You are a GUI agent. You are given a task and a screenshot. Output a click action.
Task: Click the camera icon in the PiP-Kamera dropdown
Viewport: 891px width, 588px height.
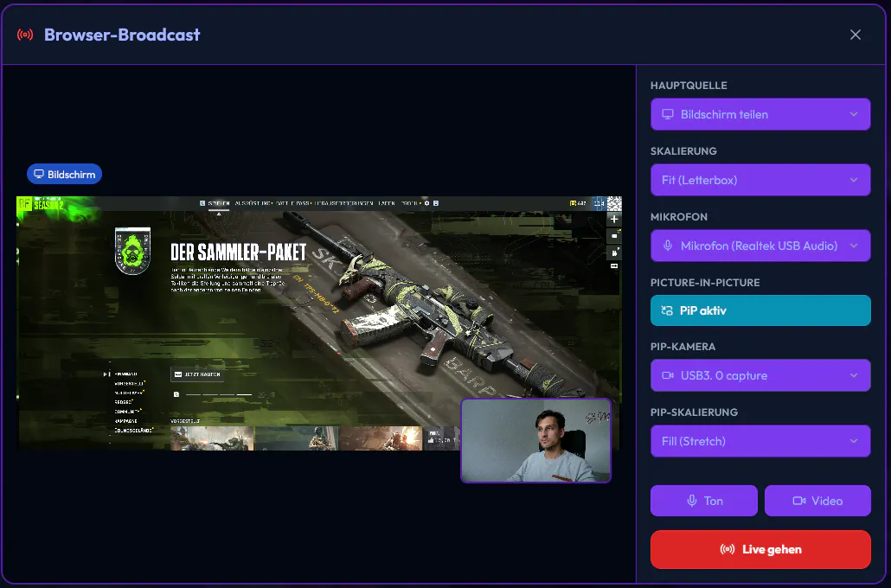(x=668, y=375)
